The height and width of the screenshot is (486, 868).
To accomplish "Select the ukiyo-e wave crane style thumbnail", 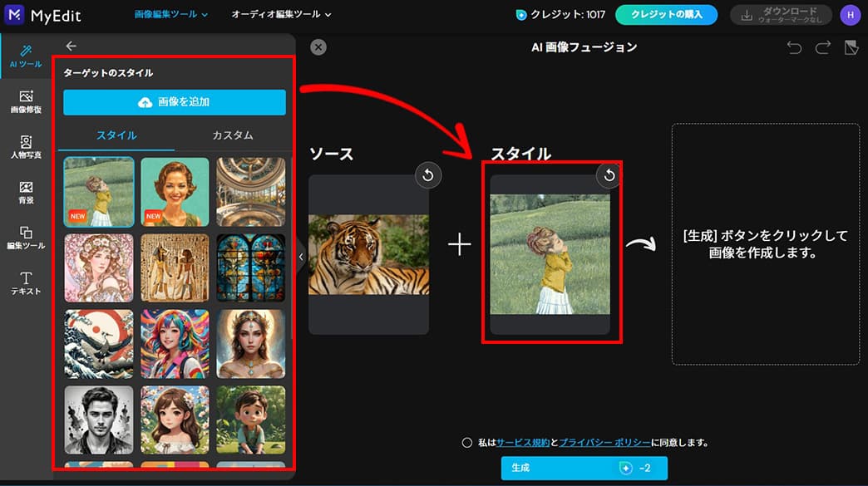I will [x=99, y=344].
